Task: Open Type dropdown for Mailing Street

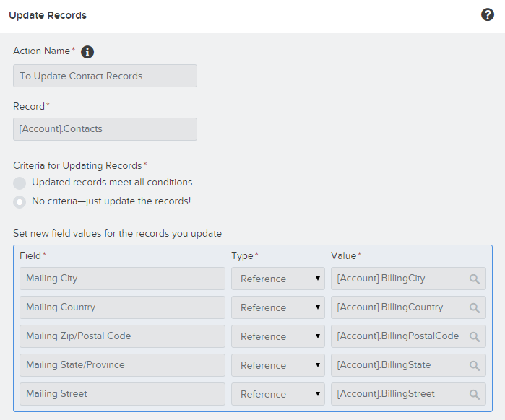Action: [277, 394]
